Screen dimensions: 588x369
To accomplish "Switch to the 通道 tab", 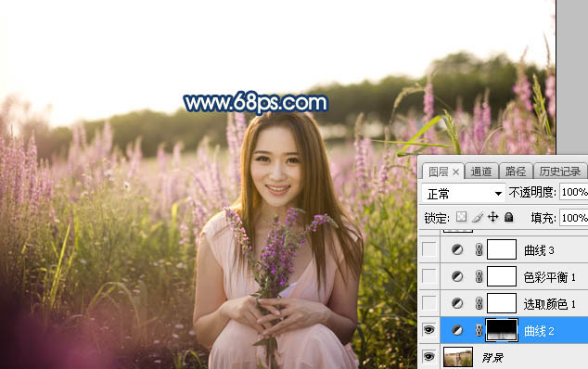I will 481,172.
